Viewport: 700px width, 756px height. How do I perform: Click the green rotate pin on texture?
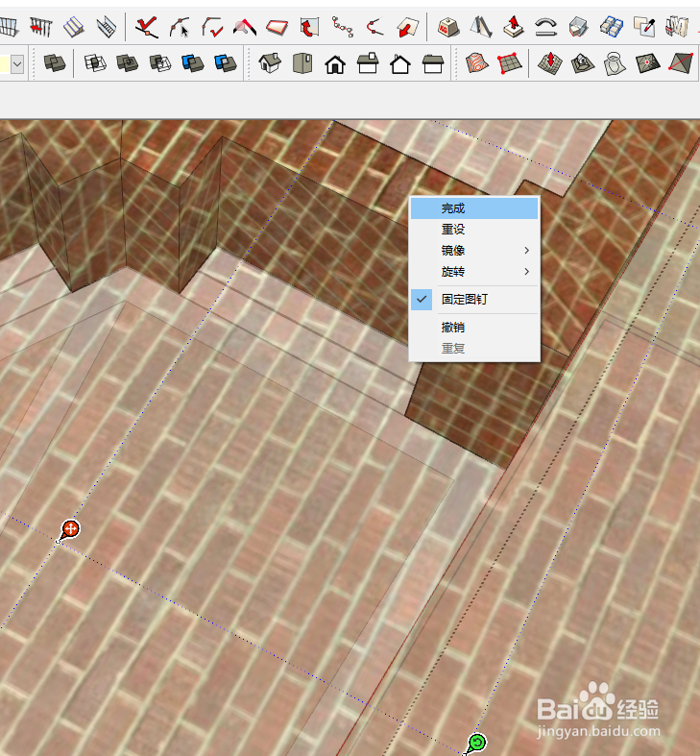click(475, 744)
